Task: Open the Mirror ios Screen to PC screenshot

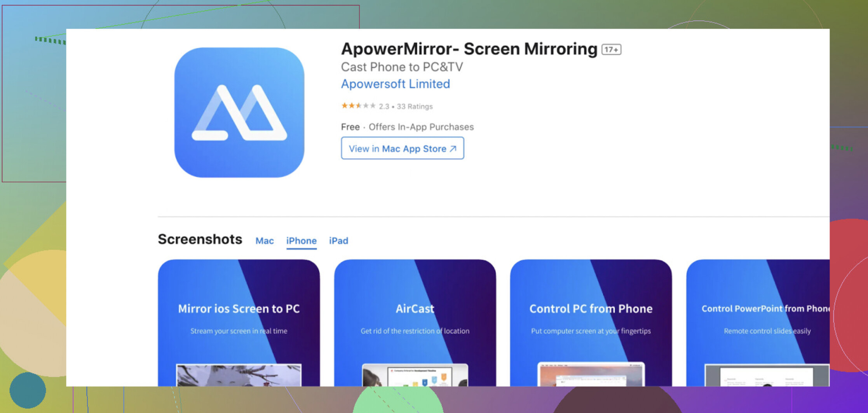Action: (x=239, y=323)
